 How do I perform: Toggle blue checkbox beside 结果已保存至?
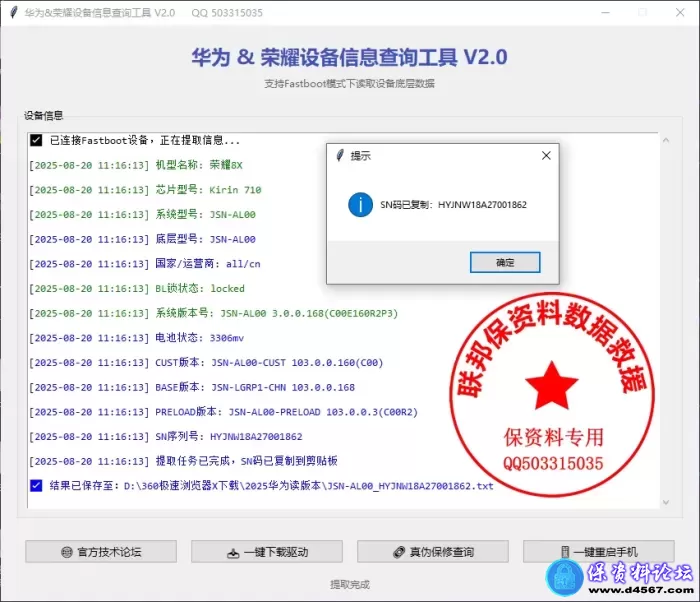[36, 485]
